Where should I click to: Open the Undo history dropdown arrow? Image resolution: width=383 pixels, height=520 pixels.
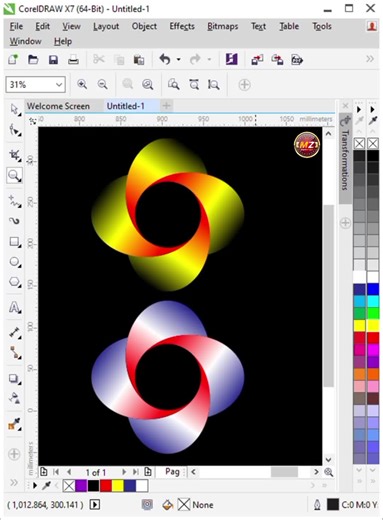click(179, 60)
